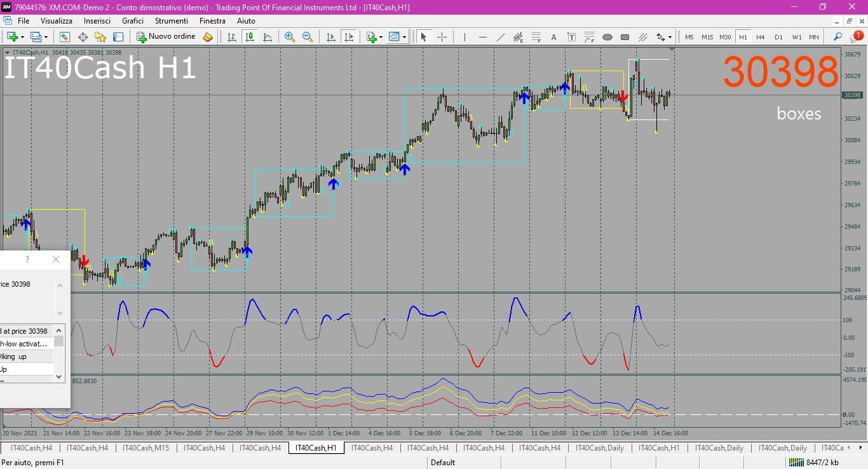This screenshot has width=868, height=469.
Task: Toggle Chart Shift
Action: 348,37
